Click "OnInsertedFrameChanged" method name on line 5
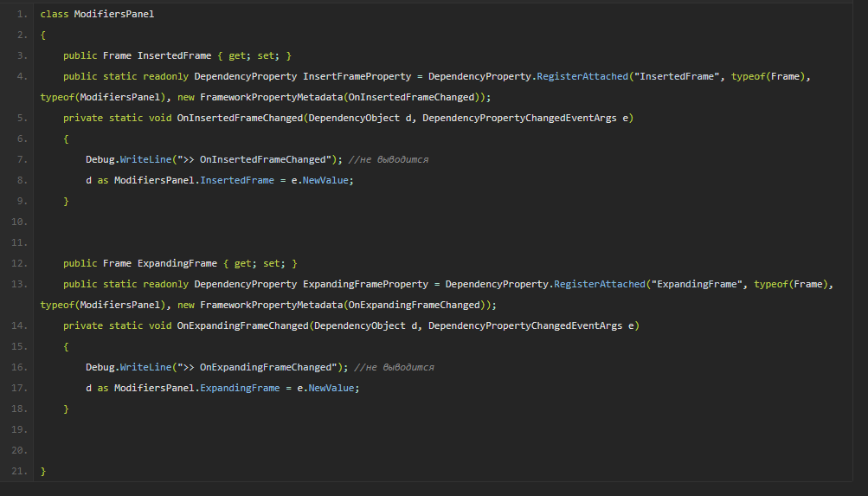The image size is (868, 496). (x=240, y=118)
